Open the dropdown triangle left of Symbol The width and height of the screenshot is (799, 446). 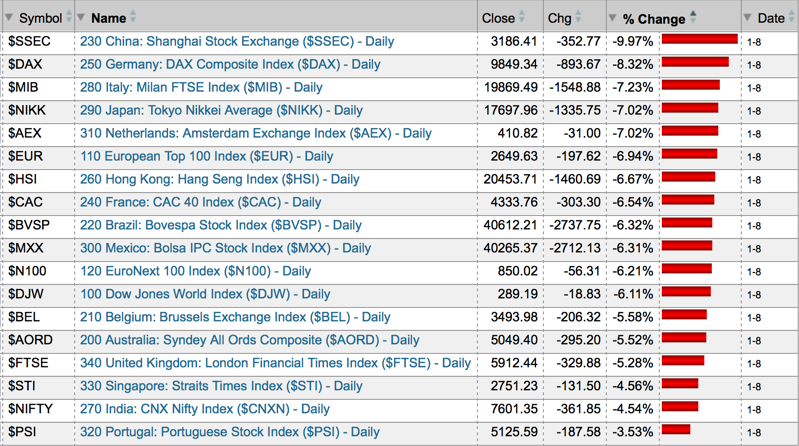(x=9, y=18)
